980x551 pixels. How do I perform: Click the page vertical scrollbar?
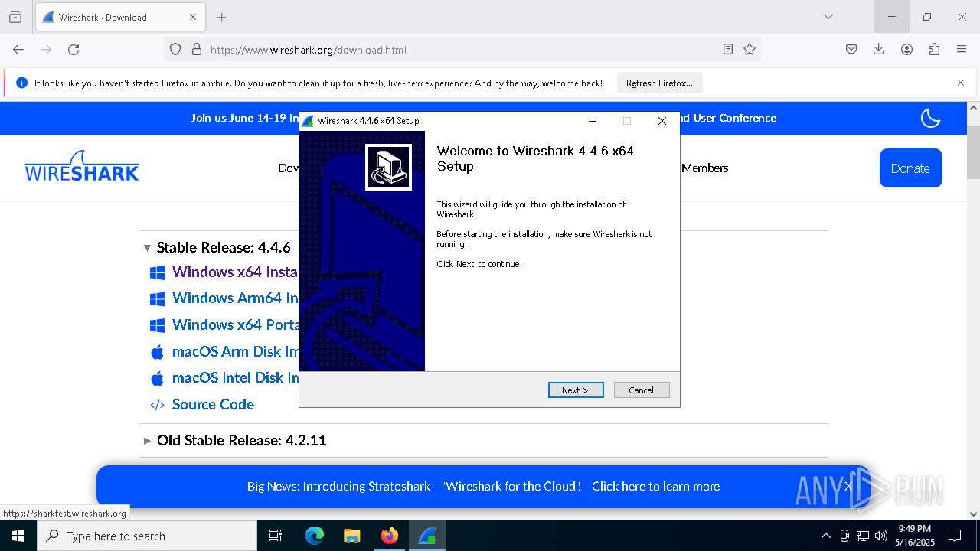tap(974, 152)
